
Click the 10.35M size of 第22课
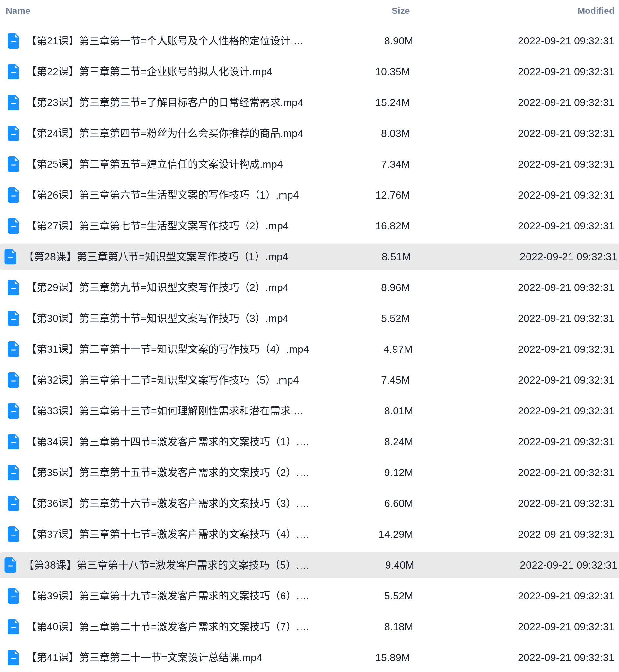tap(393, 72)
